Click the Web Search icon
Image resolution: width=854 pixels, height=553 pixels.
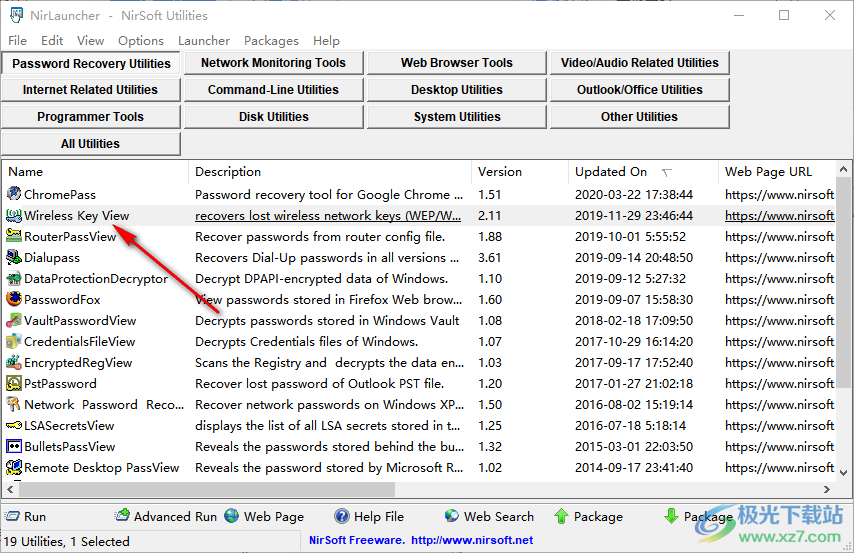click(x=452, y=515)
